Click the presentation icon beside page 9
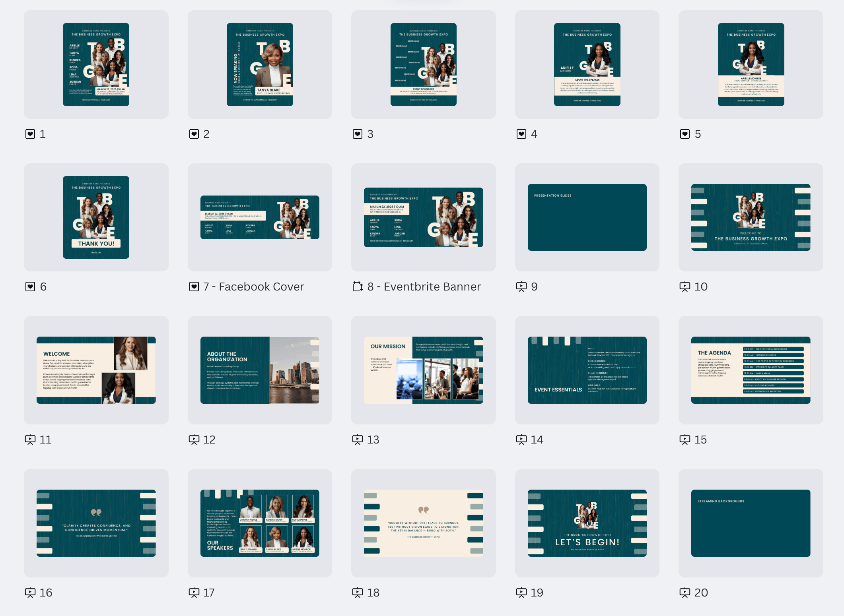 pos(521,287)
